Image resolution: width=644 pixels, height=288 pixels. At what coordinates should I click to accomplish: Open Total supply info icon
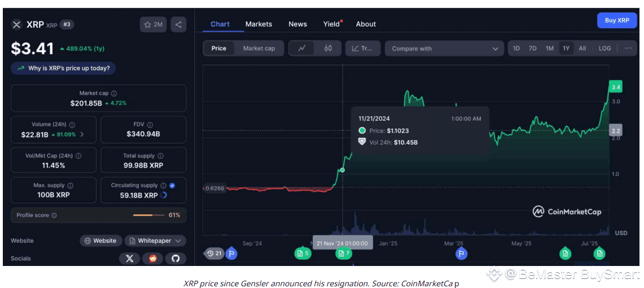[x=160, y=156]
